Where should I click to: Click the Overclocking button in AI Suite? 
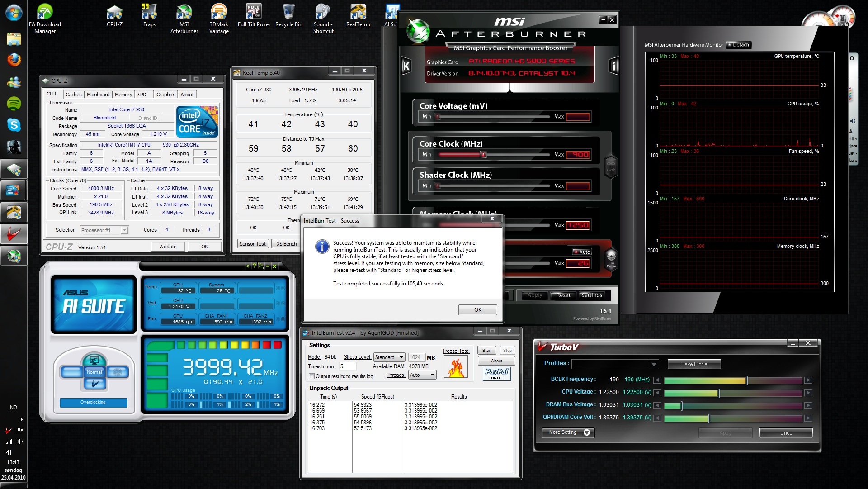[x=93, y=402]
